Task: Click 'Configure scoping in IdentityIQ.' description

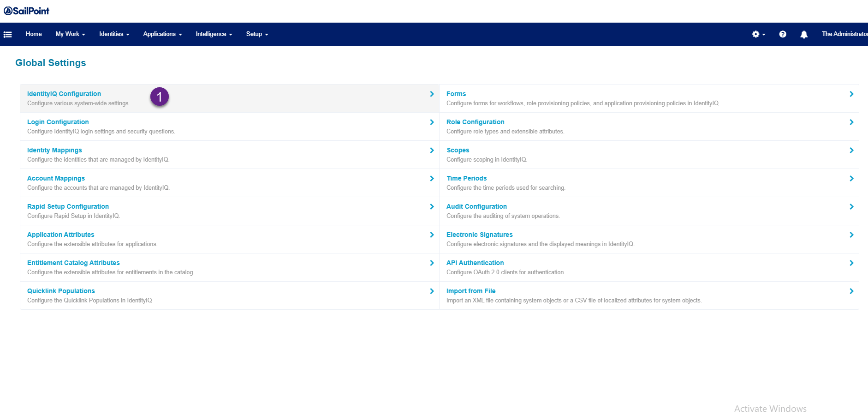Action: [487, 160]
